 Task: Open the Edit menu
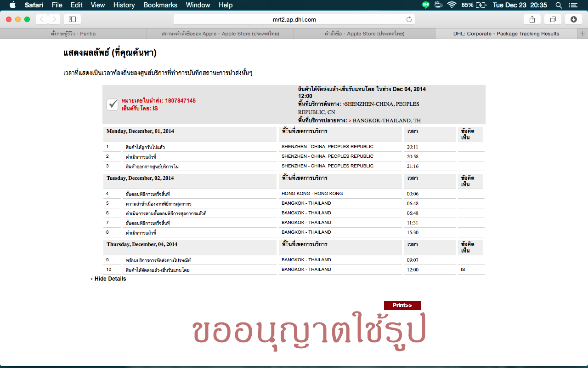click(x=77, y=5)
